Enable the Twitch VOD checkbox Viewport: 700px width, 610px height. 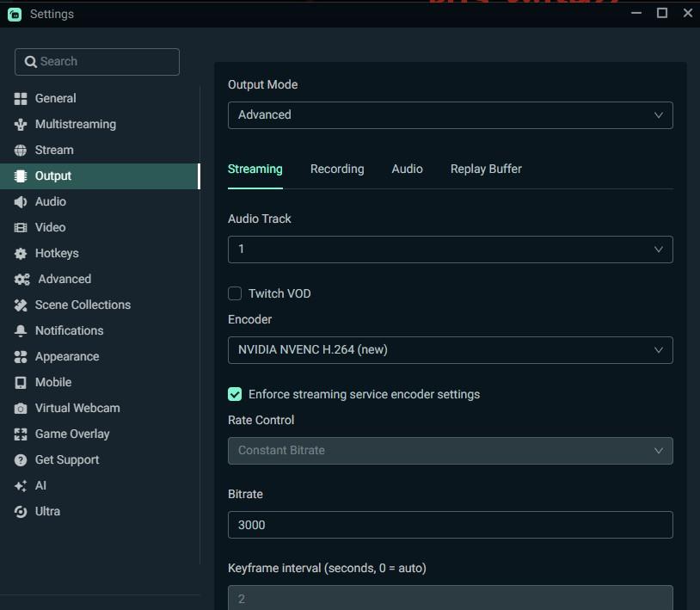click(235, 293)
